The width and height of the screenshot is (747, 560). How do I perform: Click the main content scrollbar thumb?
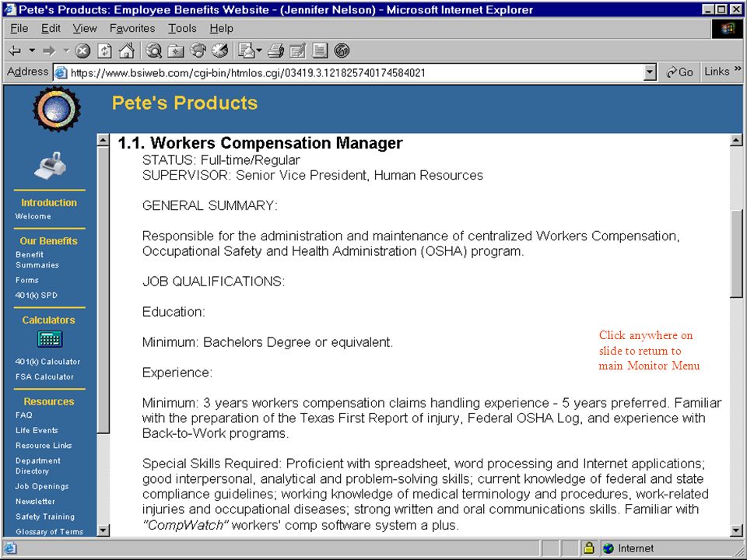coord(736,254)
